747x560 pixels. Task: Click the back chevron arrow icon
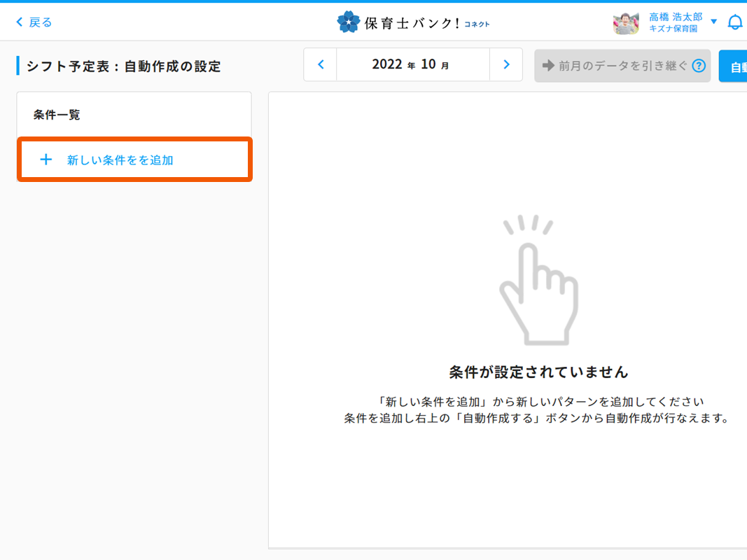tap(20, 22)
